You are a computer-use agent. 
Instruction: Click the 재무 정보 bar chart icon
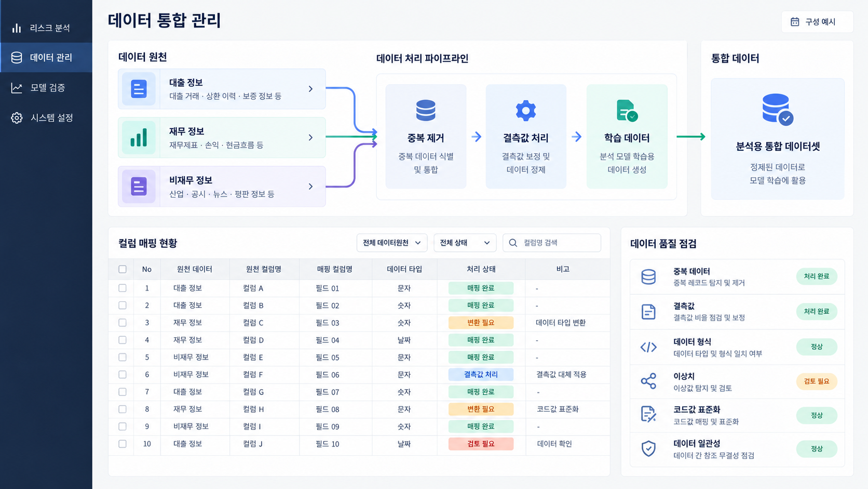click(x=139, y=138)
